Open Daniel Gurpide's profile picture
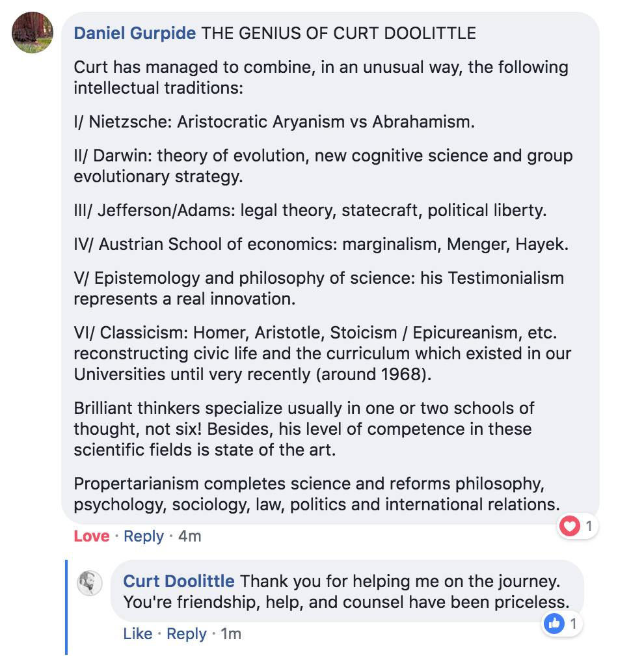Viewport: 644px width, 660px height. [32, 33]
